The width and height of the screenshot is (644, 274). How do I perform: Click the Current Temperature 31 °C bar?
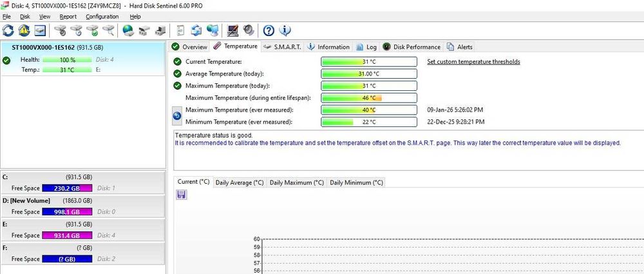coord(369,62)
